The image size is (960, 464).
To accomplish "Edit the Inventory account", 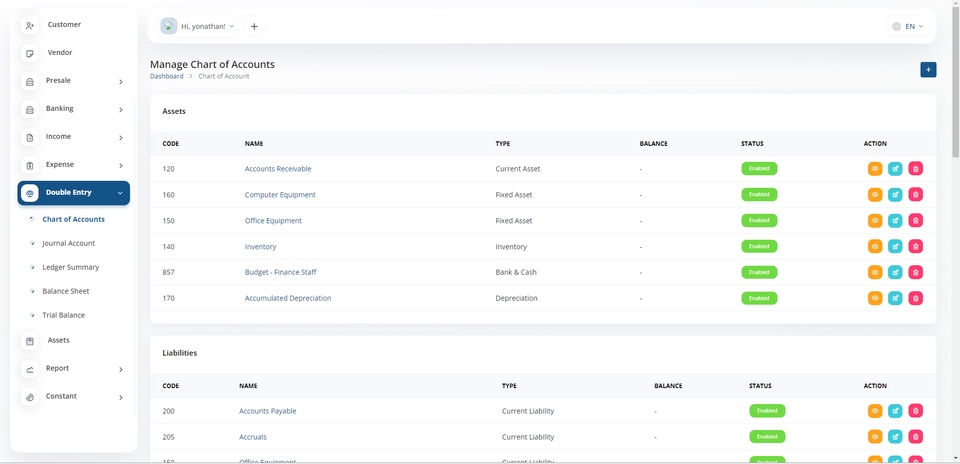I will click(895, 247).
